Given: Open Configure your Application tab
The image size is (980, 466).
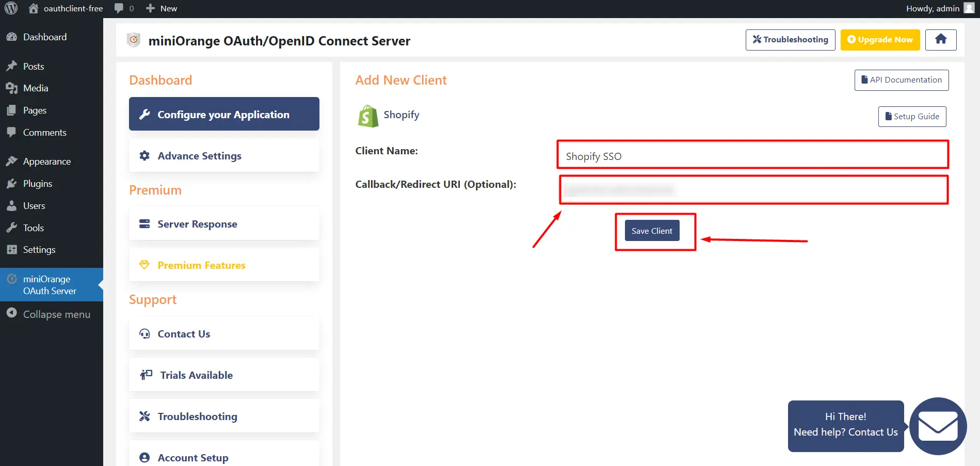Looking at the screenshot, I should coord(224,114).
